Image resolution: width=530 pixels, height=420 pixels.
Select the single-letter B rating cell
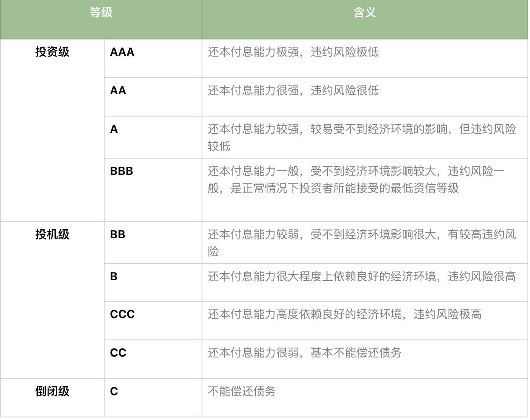114,277
